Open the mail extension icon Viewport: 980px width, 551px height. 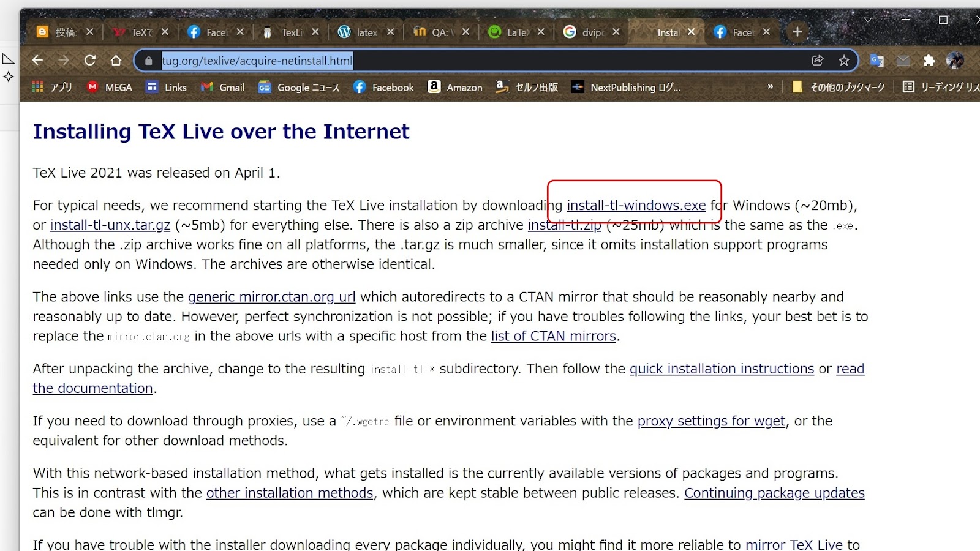[903, 60]
